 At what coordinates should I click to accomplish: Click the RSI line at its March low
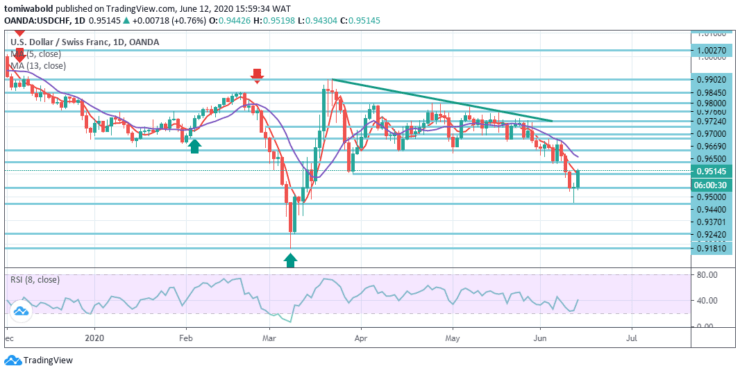point(289,321)
